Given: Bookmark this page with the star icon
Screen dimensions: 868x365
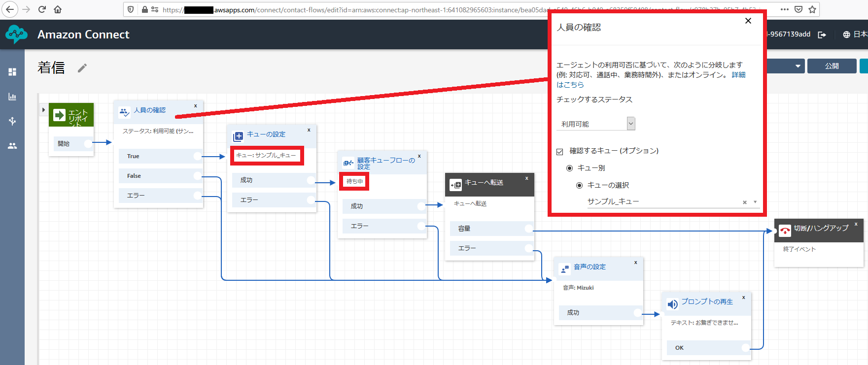Looking at the screenshot, I should [812, 9].
